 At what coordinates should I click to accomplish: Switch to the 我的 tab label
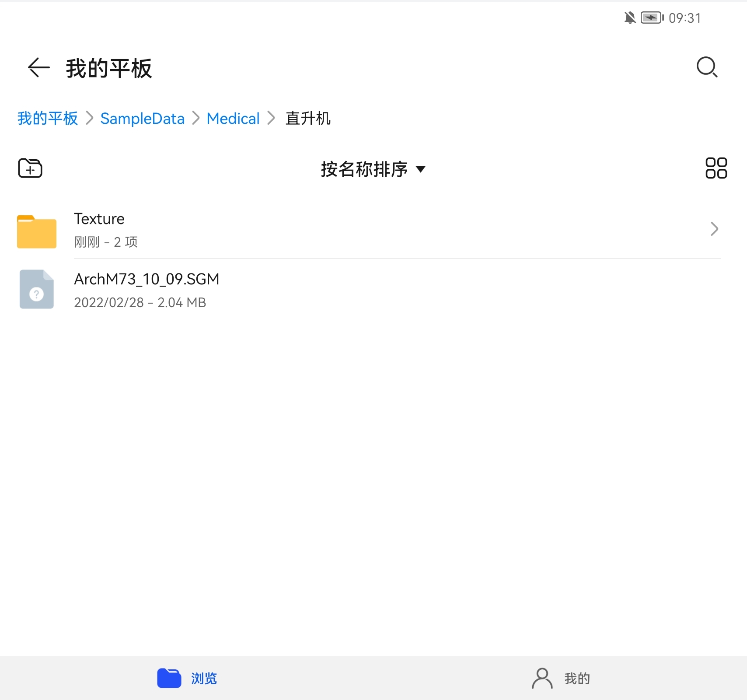[x=577, y=679]
